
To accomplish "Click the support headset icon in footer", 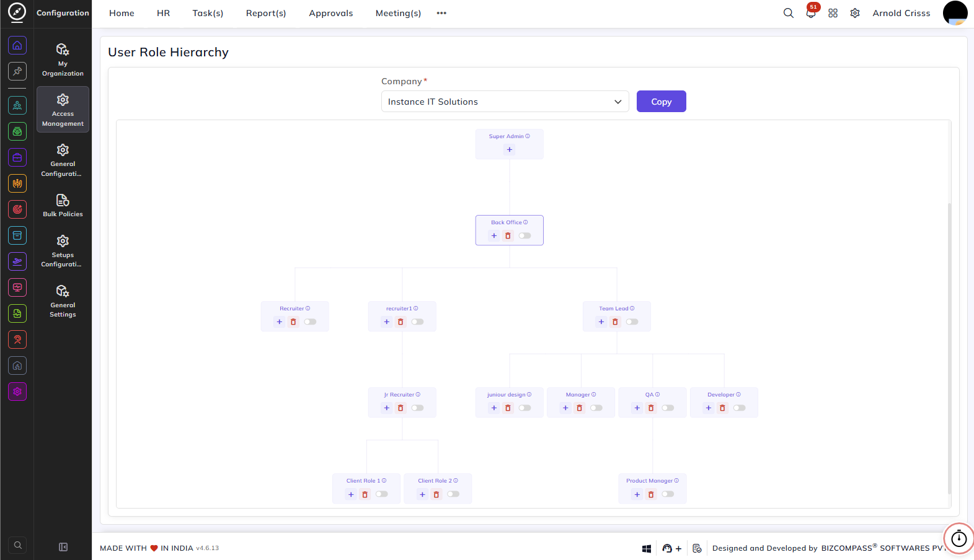I will click(x=667, y=548).
